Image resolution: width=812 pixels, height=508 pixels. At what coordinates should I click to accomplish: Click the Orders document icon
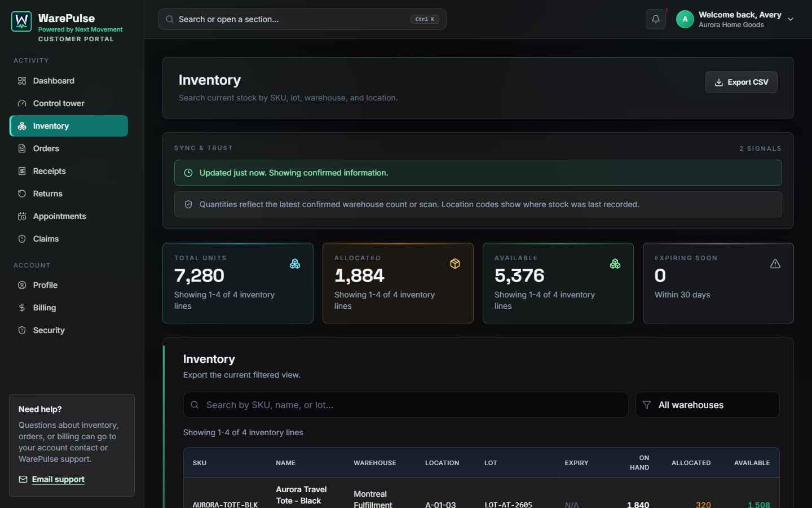[22, 148]
